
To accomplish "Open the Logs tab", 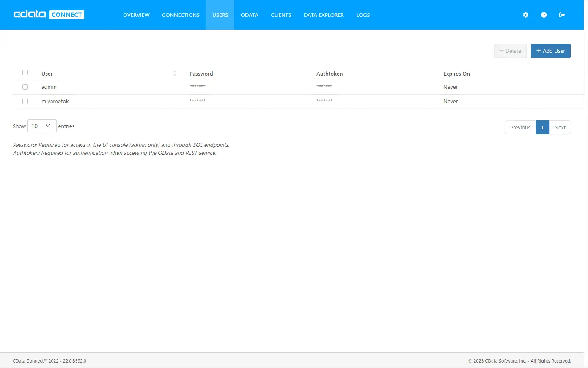I will point(363,15).
